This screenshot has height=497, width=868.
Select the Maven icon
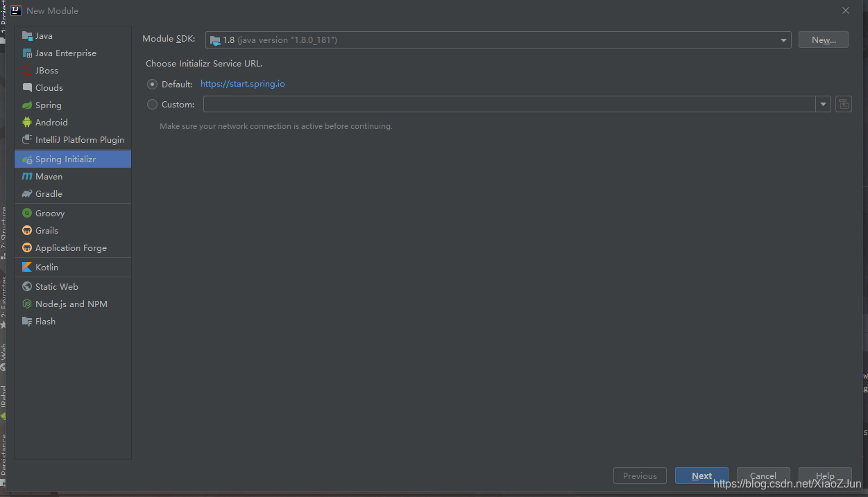coord(27,176)
